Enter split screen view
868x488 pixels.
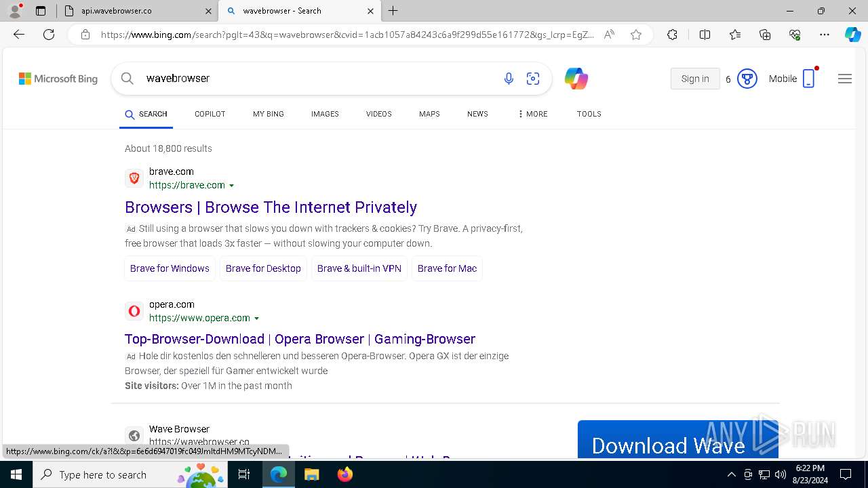tap(705, 35)
